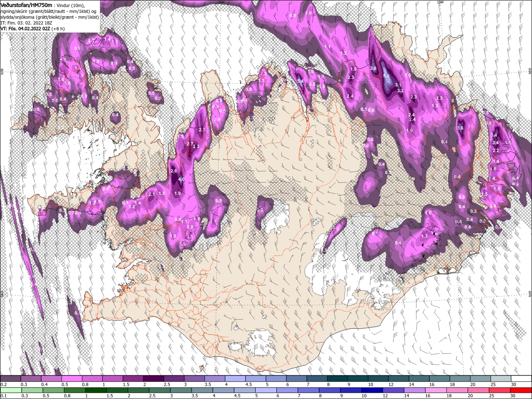Screen dimensions: 532x399
Task: Pick the upper snow scale swatch starting at 0.5
Action: [x=71, y=379]
